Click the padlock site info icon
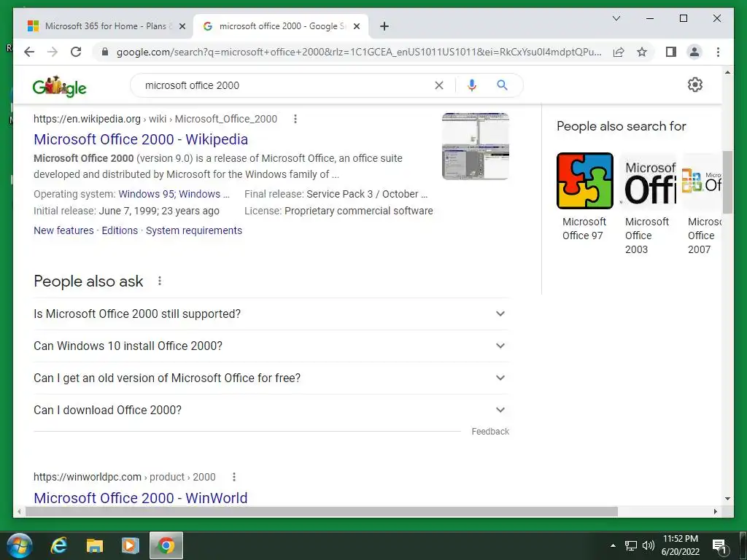The image size is (747, 560). (105, 52)
